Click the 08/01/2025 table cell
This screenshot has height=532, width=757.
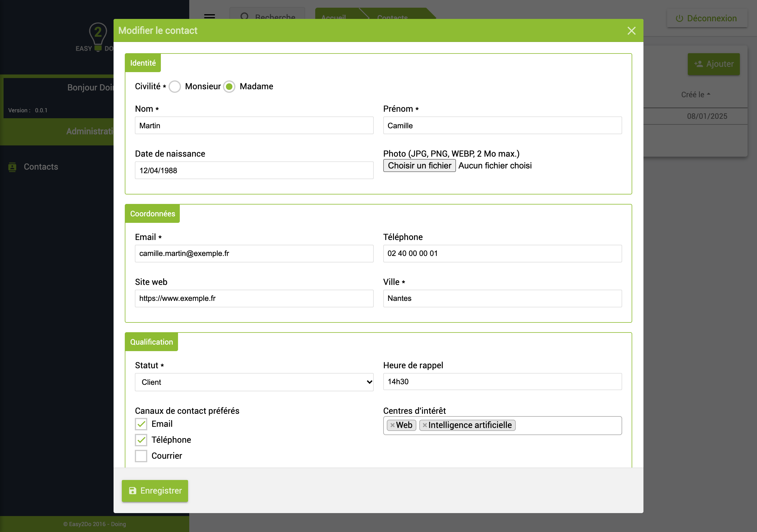pos(707,116)
